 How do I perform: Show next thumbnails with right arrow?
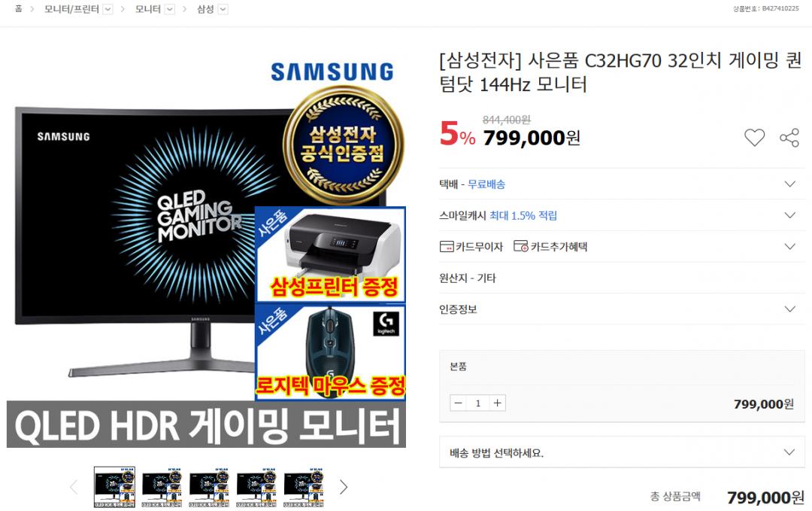(x=343, y=487)
